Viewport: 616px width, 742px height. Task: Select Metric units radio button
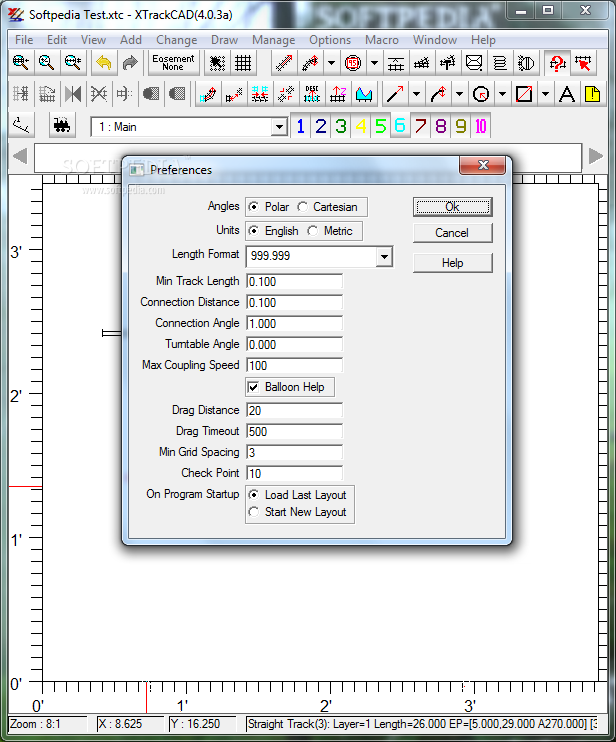(312, 231)
